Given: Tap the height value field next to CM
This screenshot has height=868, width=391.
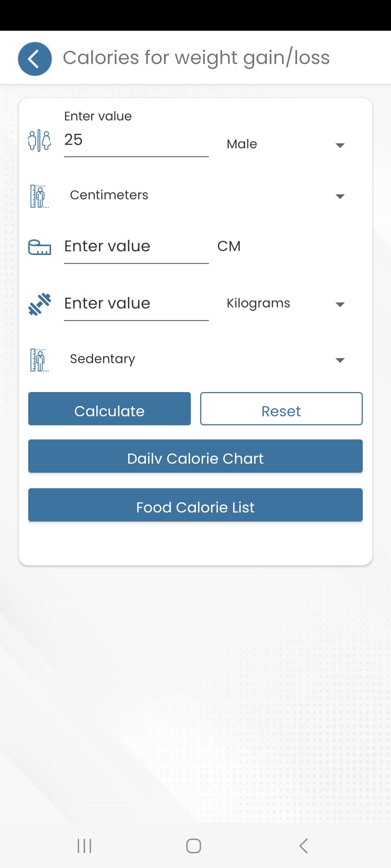Looking at the screenshot, I should click(x=136, y=247).
